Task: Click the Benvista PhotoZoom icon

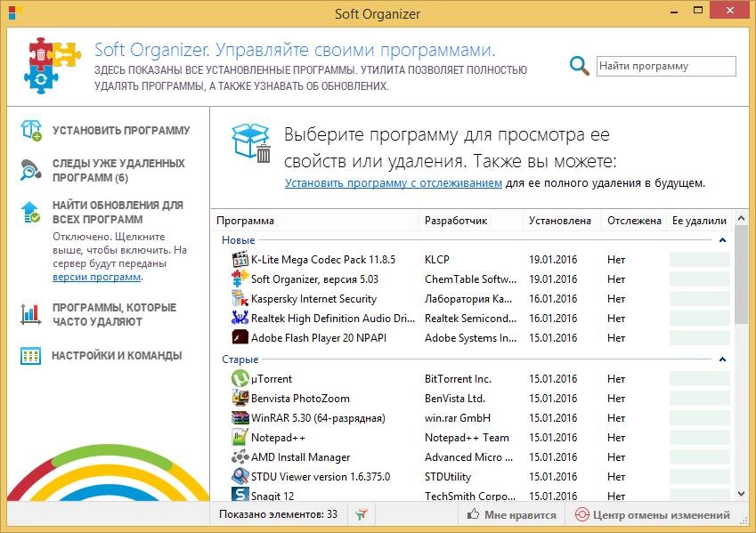Action: tap(240, 398)
